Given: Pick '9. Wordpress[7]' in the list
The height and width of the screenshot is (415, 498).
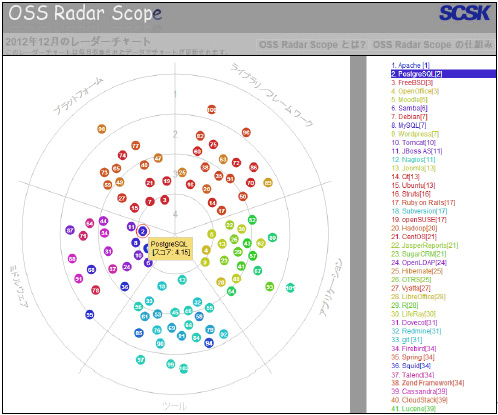Looking at the screenshot, I should point(415,134).
